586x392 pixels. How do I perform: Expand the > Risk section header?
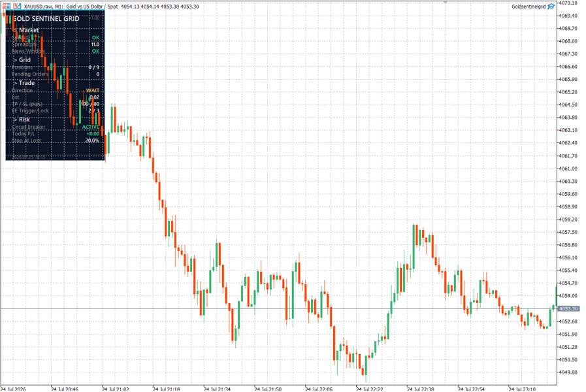pos(22,120)
